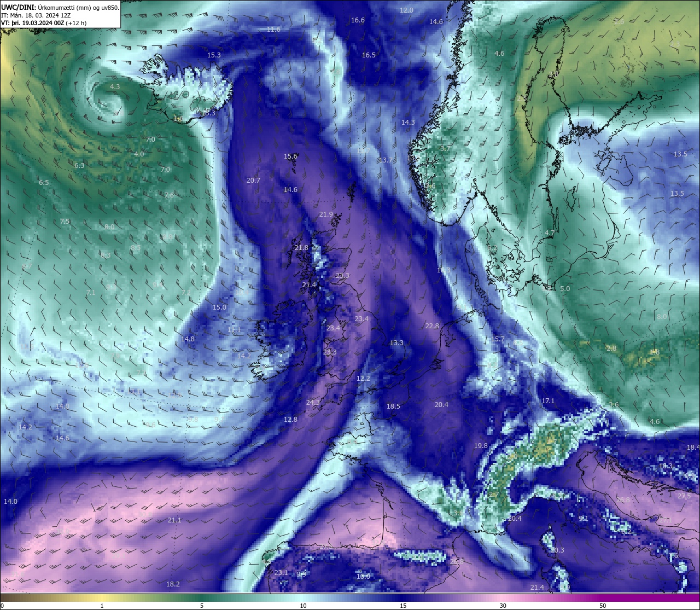Click the 15.7 value label
The image size is (700, 610).
point(498,339)
